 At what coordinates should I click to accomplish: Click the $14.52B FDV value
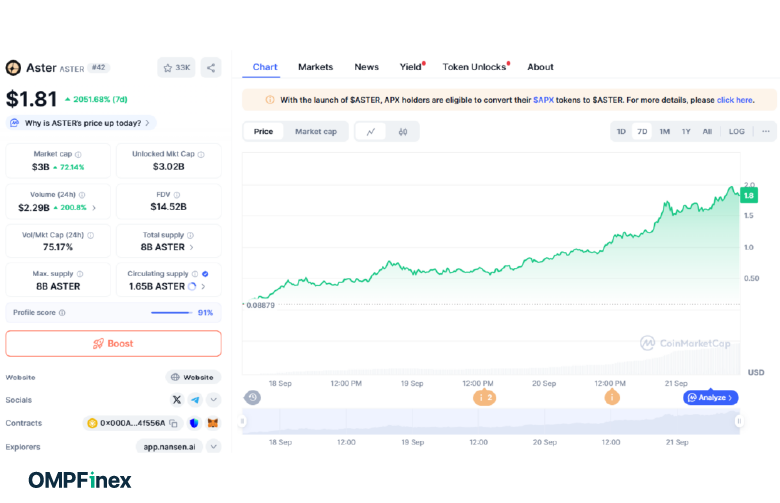169,207
